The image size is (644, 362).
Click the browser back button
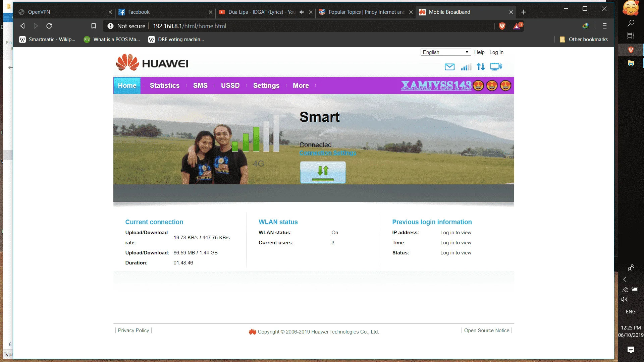pos(22,26)
